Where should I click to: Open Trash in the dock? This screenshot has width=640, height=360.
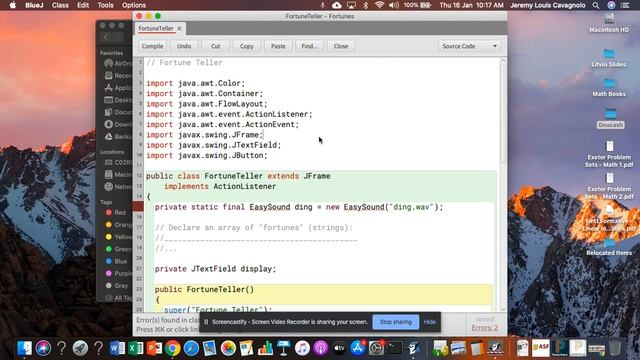click(x=615, y=348)
